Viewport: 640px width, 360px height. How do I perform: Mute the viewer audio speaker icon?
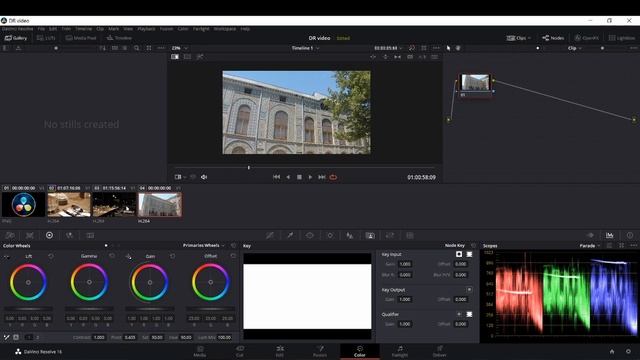(204, 177)
